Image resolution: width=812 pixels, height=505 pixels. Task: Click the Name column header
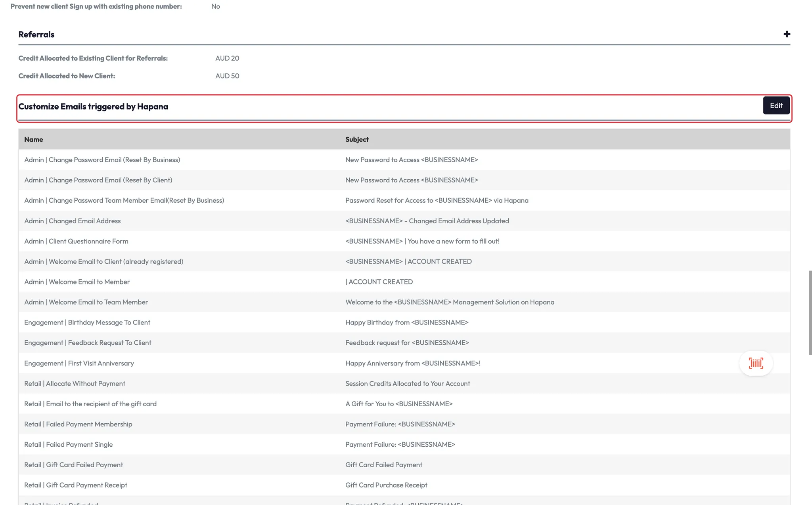34,139
